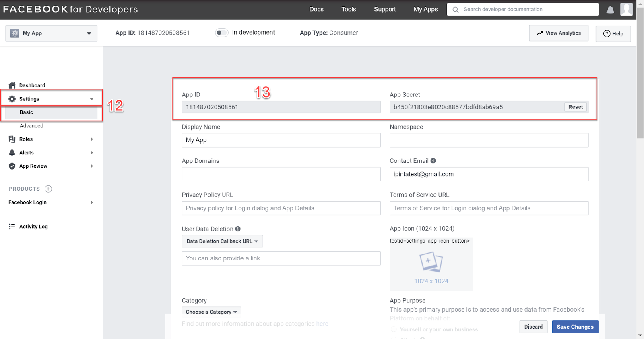Click the App ID field value 181487020508561
The width and height of the screenshot is (644, 339).
click(x=281, y=107)
